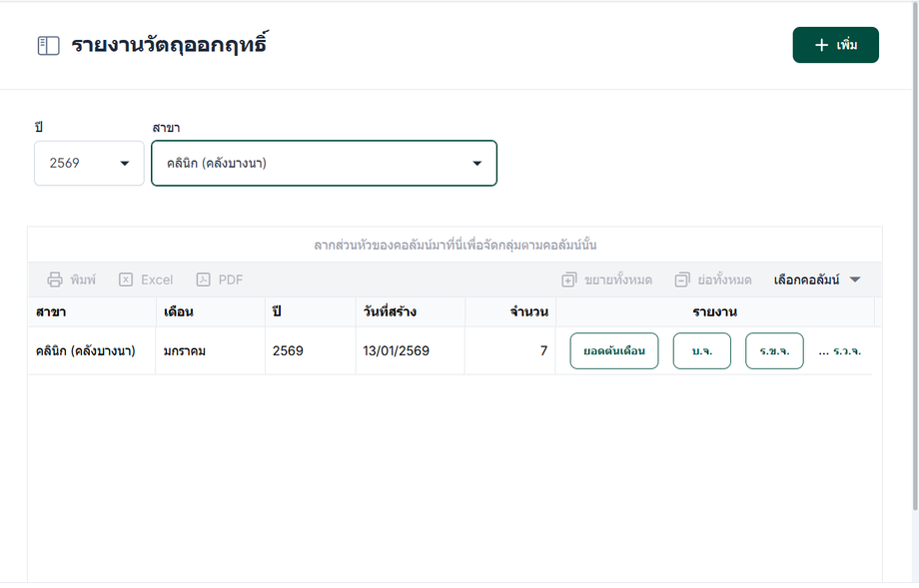Click the PDF export icon
The width and height of the screenshot is (919, 588).
coord(204,280)
